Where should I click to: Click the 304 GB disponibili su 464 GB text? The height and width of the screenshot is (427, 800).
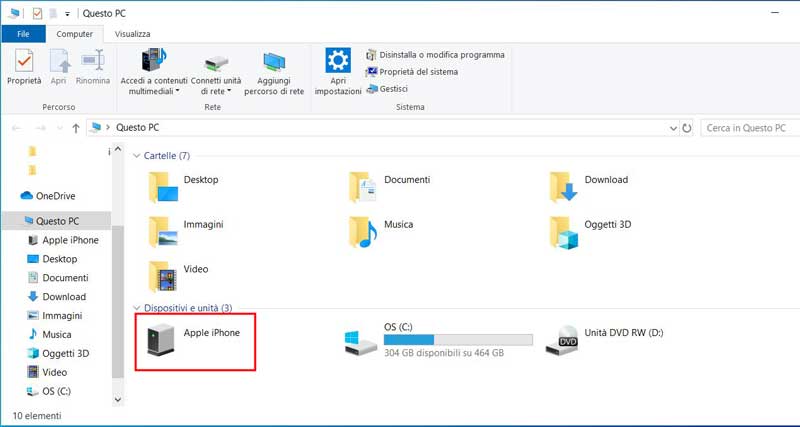pos(444,353)
